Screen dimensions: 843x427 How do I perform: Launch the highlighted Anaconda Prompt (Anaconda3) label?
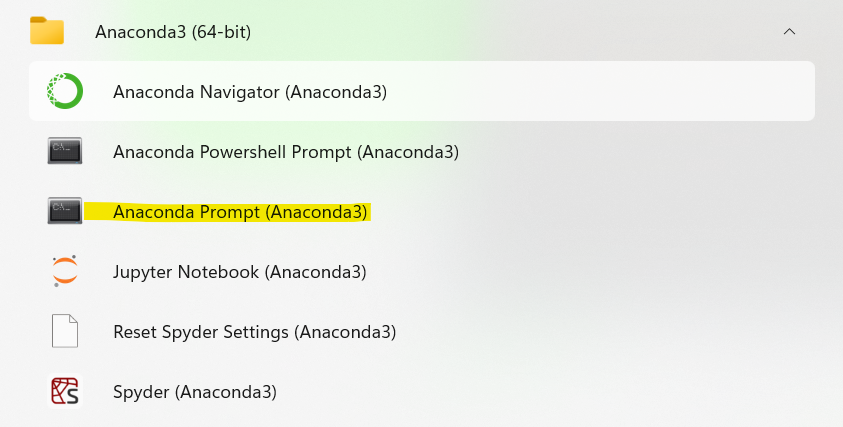coord(240,212)
